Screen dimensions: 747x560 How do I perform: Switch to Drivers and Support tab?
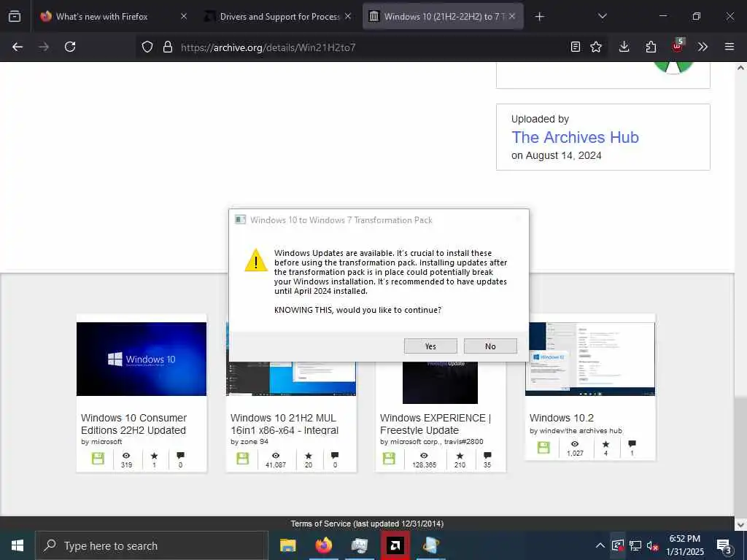(279, 17)
